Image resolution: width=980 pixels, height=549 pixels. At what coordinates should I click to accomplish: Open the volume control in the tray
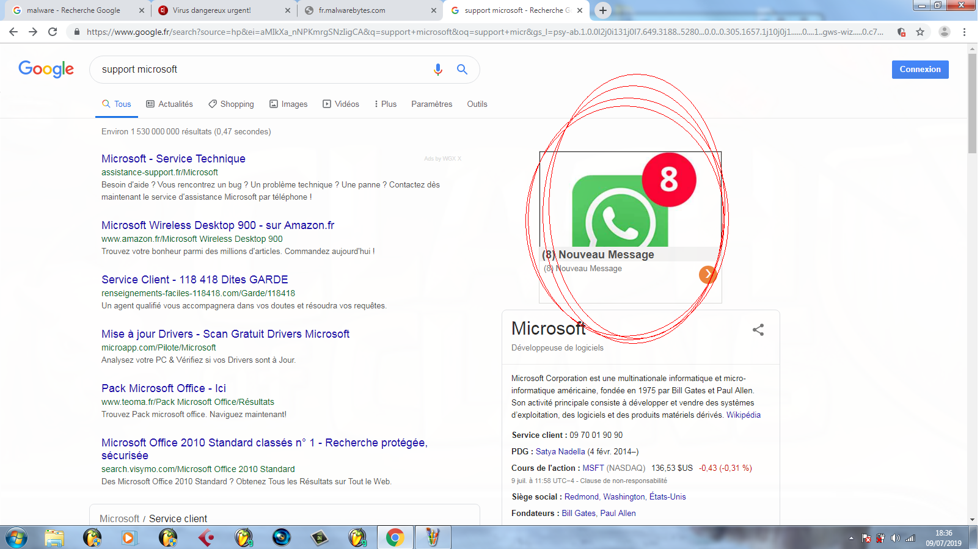(x=895, y=538)
